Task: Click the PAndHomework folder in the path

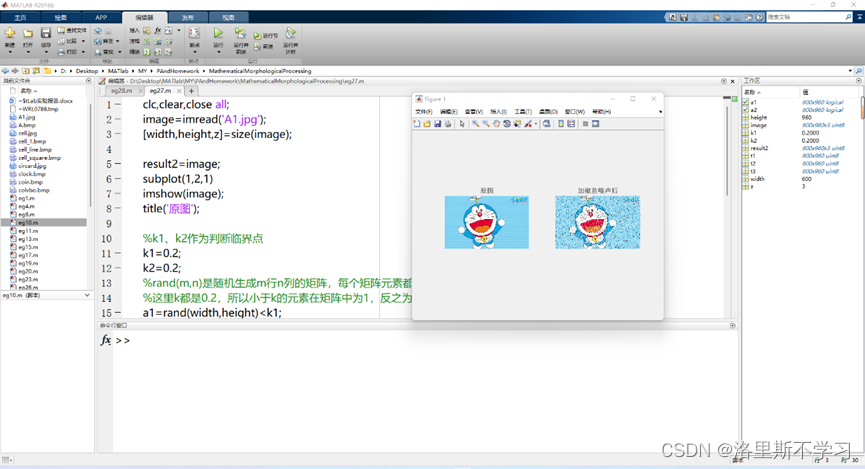Action: [178, 71]
